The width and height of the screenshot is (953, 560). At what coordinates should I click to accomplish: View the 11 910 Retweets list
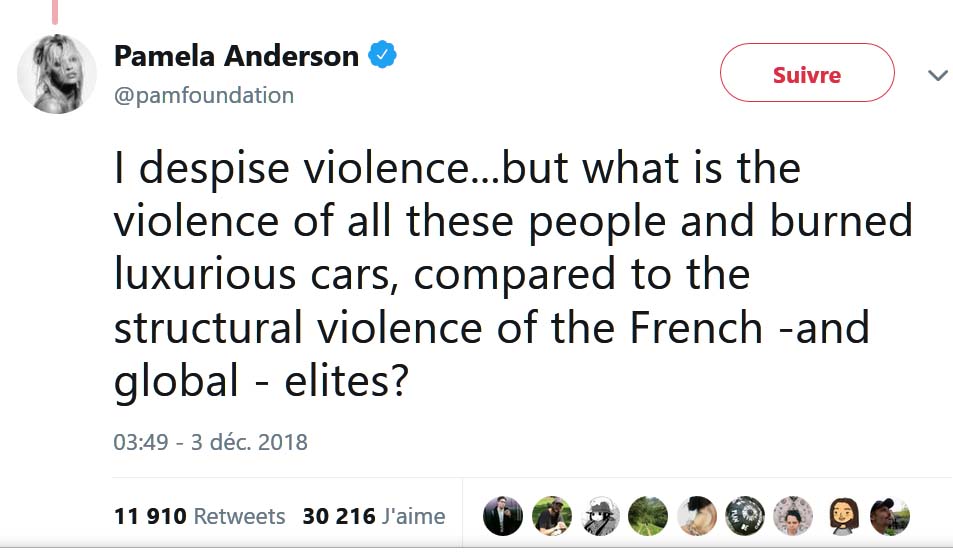point(200,516)
